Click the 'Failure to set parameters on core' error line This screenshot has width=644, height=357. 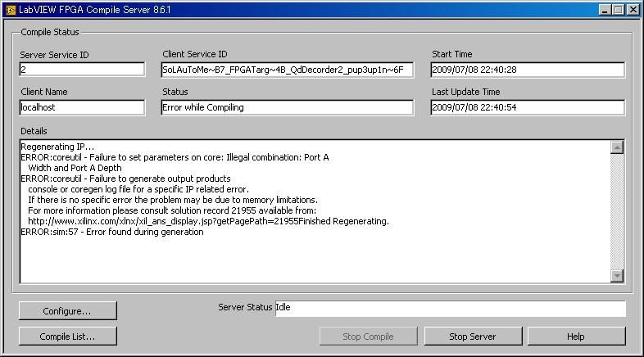point(175,157)
